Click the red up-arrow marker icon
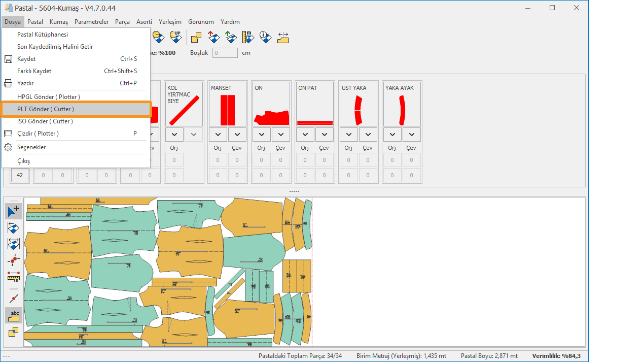Image resolution: width=644 pixels, height=362 pixels. pyautogui.click(x=213, y=37)
